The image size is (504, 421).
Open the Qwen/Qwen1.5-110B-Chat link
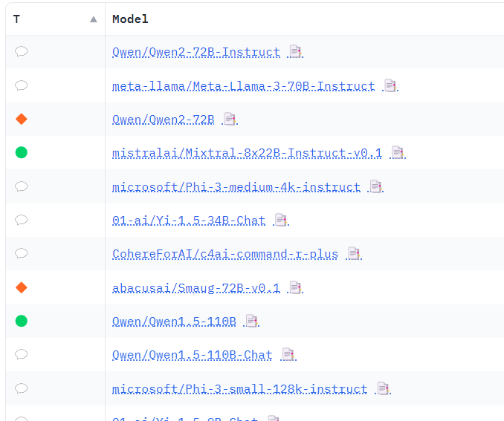click(193, 355)
